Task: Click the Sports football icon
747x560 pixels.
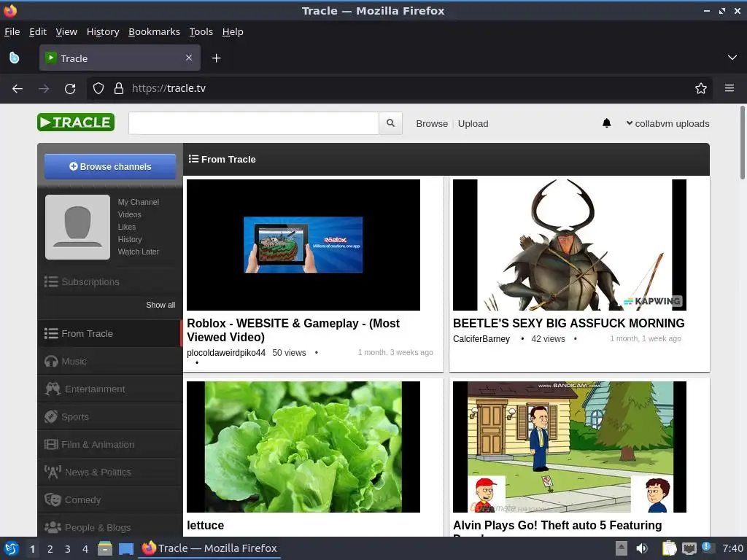Action: [x=51, y=416]
